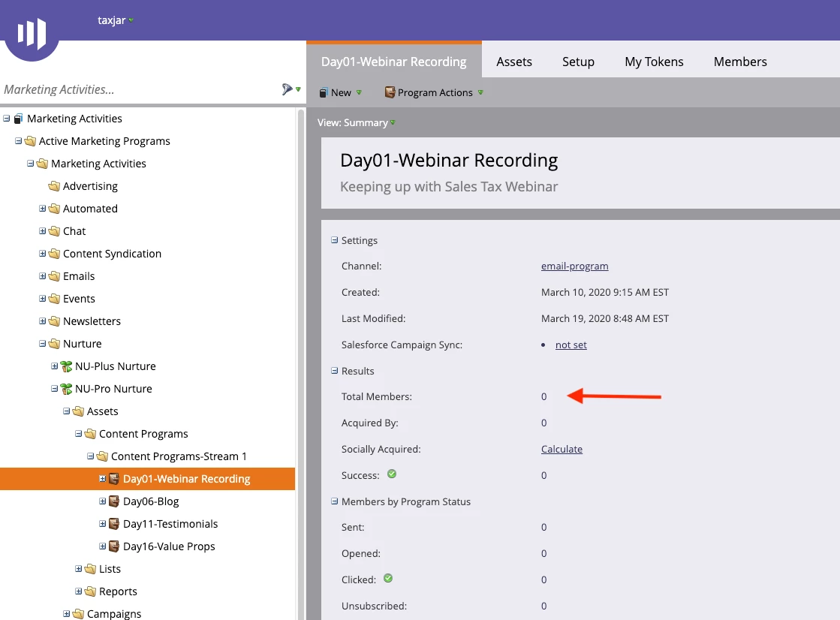
Task: Focus the Marketing Activities search field
Action: coord(140,89)
